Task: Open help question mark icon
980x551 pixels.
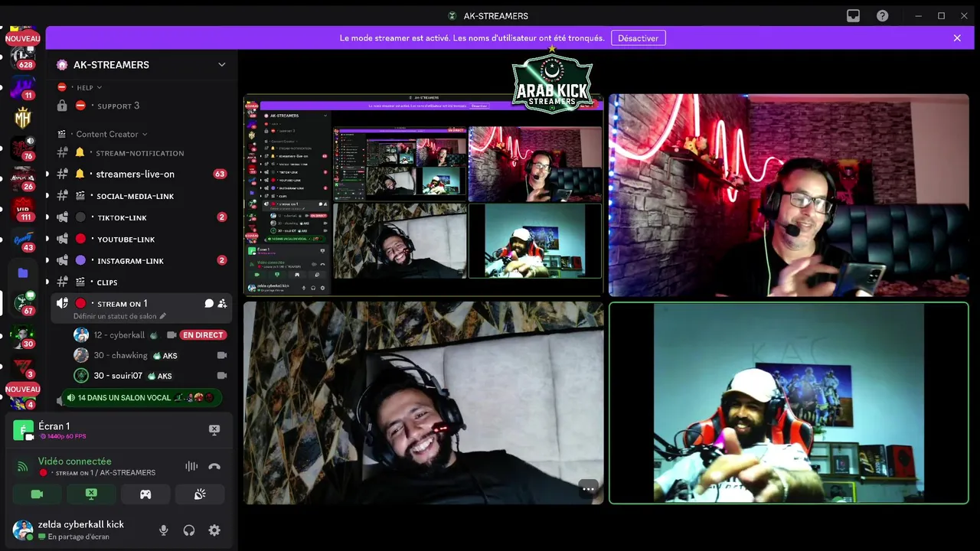Action: (883, 16)
